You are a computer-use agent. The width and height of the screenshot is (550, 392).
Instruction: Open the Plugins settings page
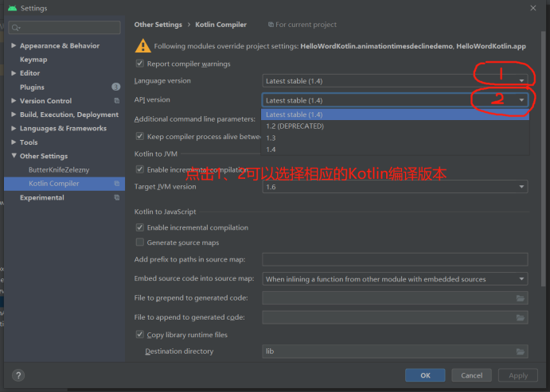point(32,87)
